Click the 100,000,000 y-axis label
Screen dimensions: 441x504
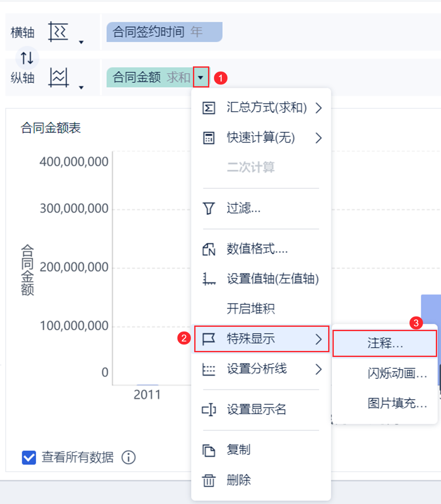[74, 326]
